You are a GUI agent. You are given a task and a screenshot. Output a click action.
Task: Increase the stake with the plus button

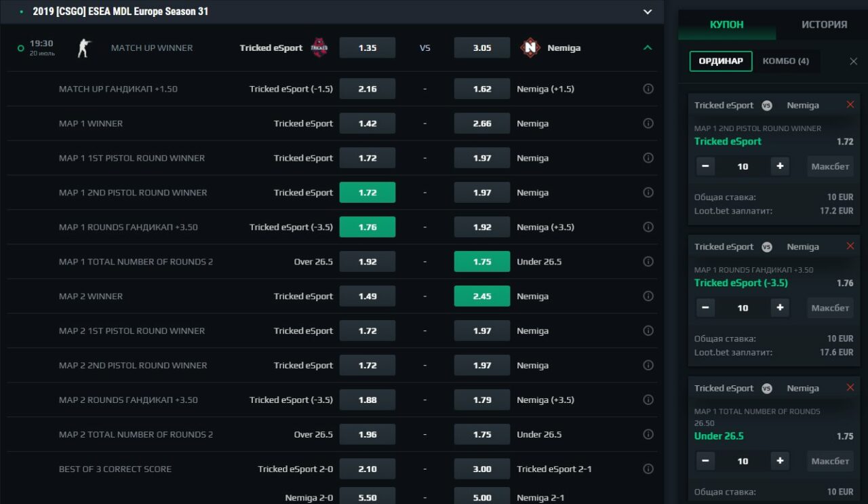point(780,166)
